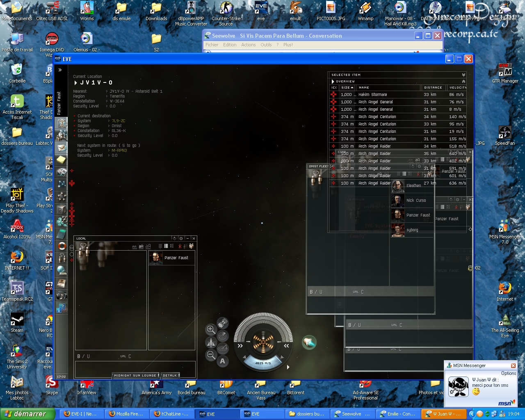Click the pin icon on Local chat window
Image resolution: width=525 pixels, height=420 pixels.
(181, 238)
